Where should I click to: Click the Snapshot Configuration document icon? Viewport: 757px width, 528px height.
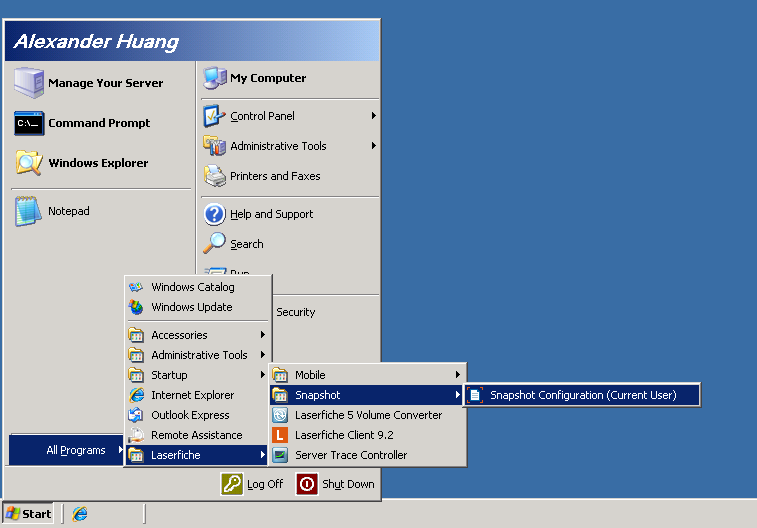pyautogui.click(x=475, y=395)
